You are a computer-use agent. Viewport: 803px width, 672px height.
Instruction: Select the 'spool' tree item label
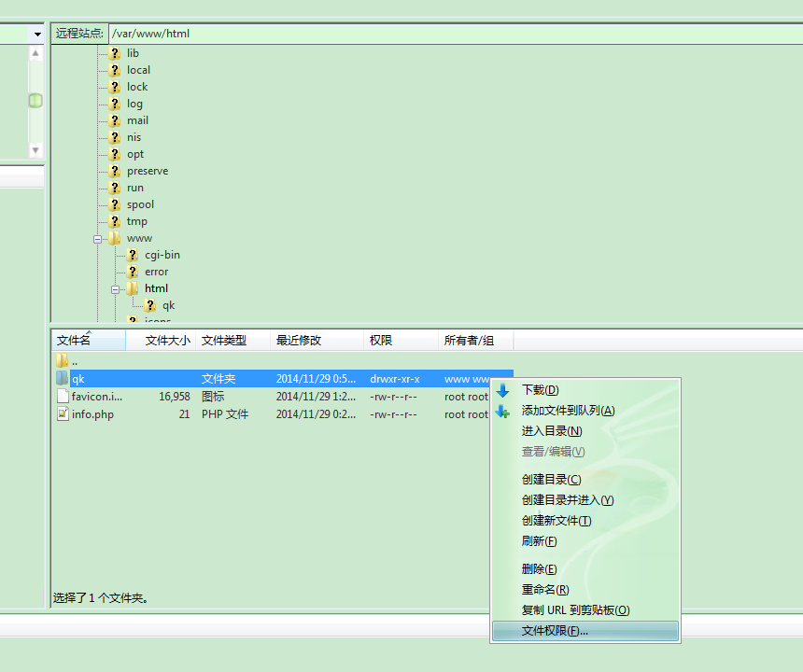coord(140,204)
